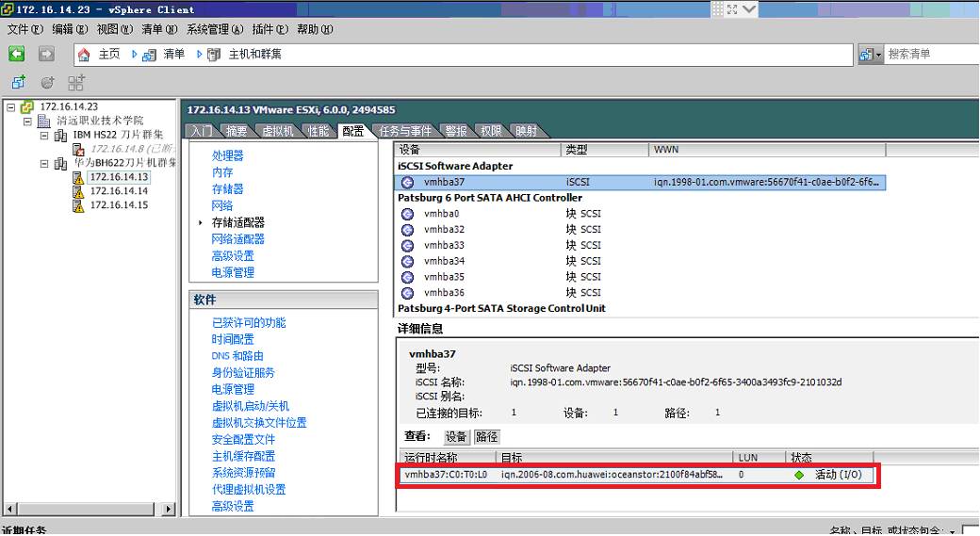Click the vmhba33 adapter icon
The image size is (980, 536).
pyautogui.click(x=407, y=246)
